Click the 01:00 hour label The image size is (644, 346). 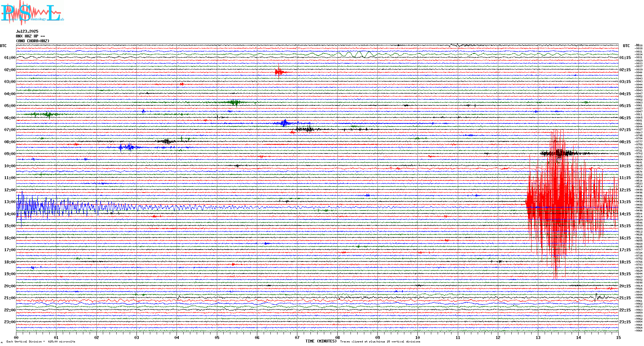point(10,58)
